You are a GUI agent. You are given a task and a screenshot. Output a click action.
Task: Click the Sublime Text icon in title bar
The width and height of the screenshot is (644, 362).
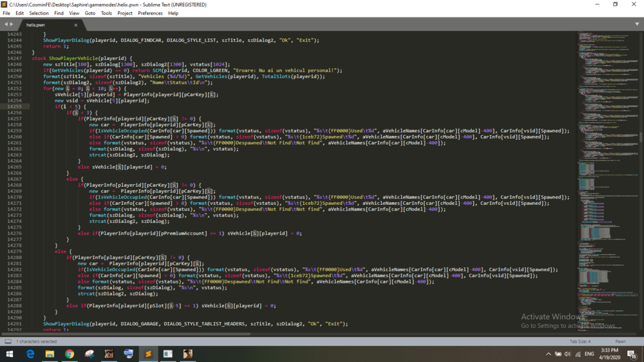(4, 5)
